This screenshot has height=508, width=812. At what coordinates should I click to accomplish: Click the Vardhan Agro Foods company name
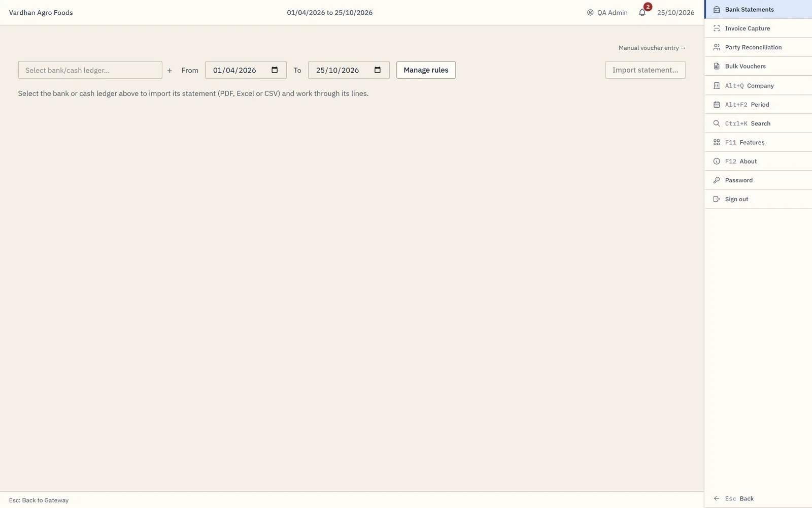(x=41, y=13)
